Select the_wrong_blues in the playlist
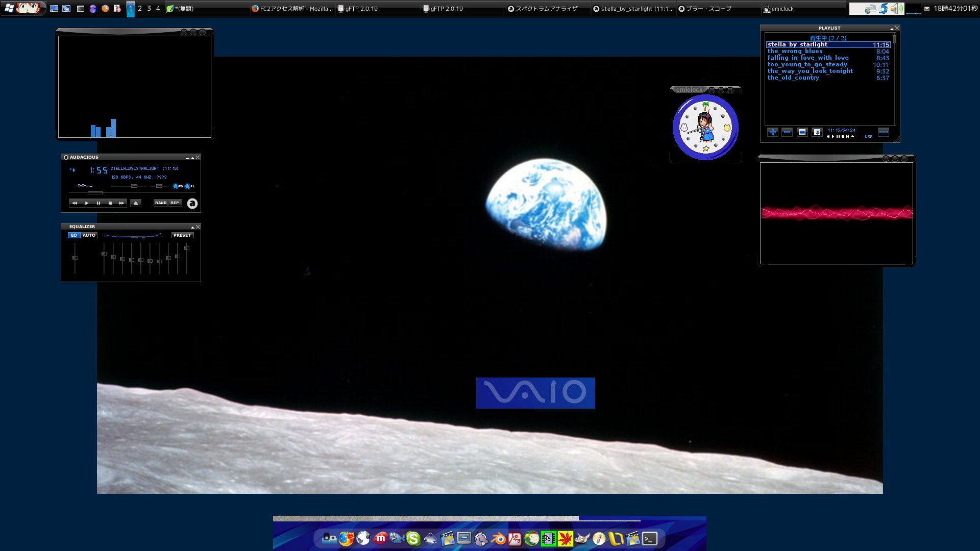This screenshot has height=551, width=980. [x=795, y=51]
